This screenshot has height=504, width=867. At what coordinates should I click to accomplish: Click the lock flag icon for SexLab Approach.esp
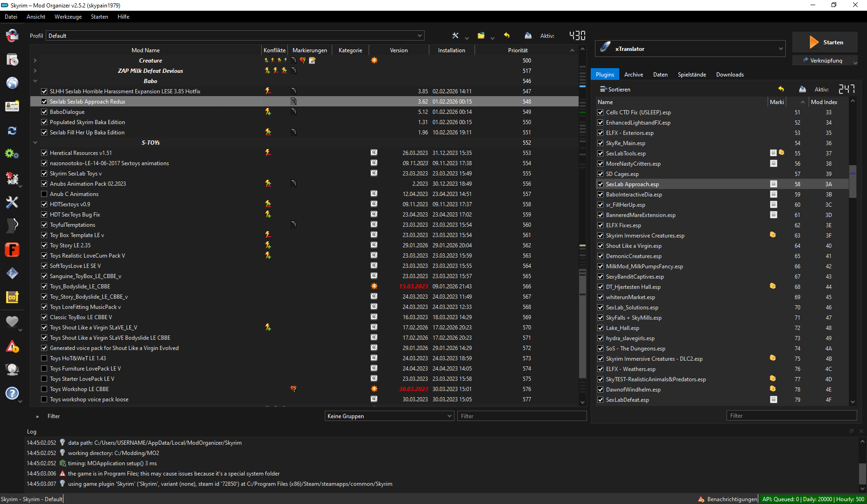coord(774,184)
